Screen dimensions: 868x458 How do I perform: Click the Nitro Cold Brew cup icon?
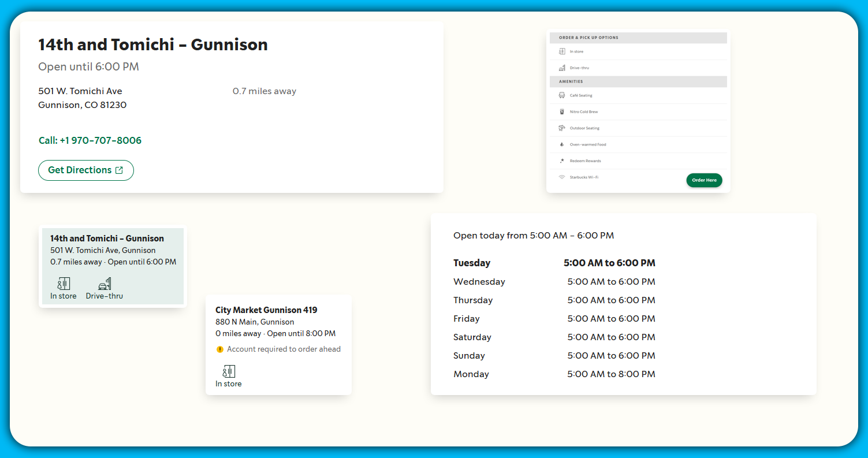[562, 111]
